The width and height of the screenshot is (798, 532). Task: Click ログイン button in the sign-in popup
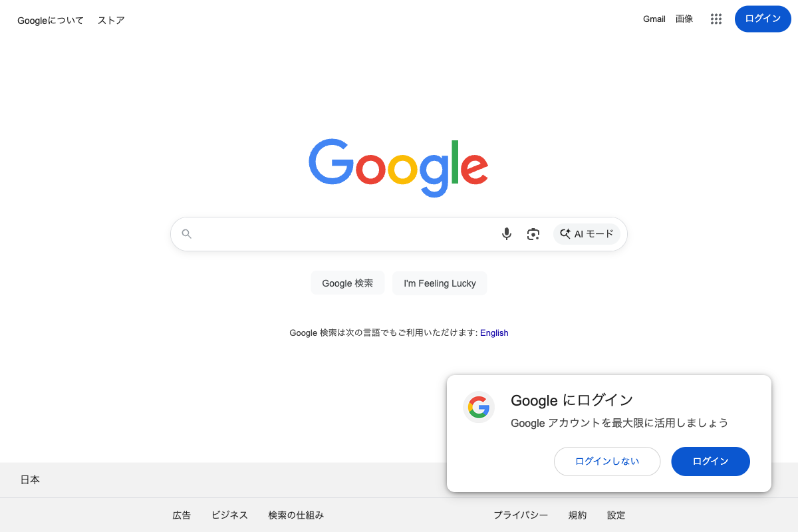(711, 462)
